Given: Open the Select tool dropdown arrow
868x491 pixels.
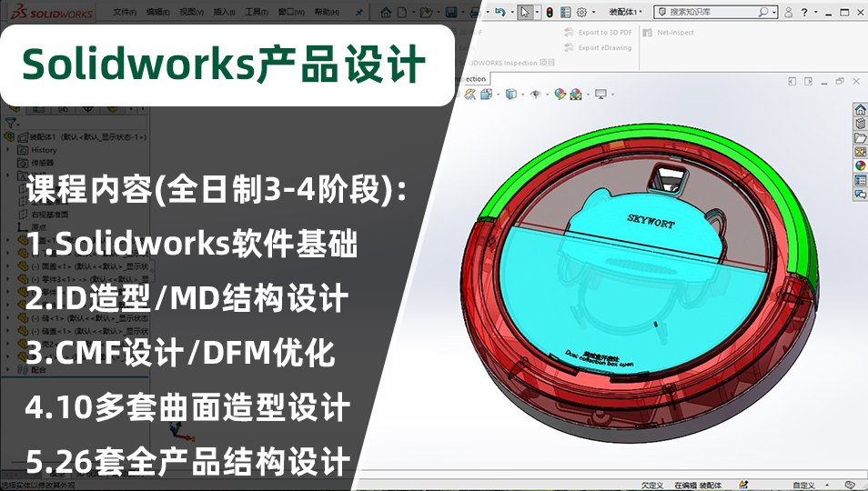Looking at the screenshot, I should 536,12.
